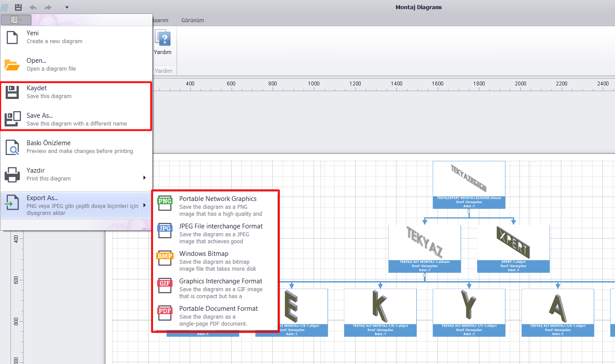
Task: Choose Open... to open a diagram file
Action: point(76,65)
